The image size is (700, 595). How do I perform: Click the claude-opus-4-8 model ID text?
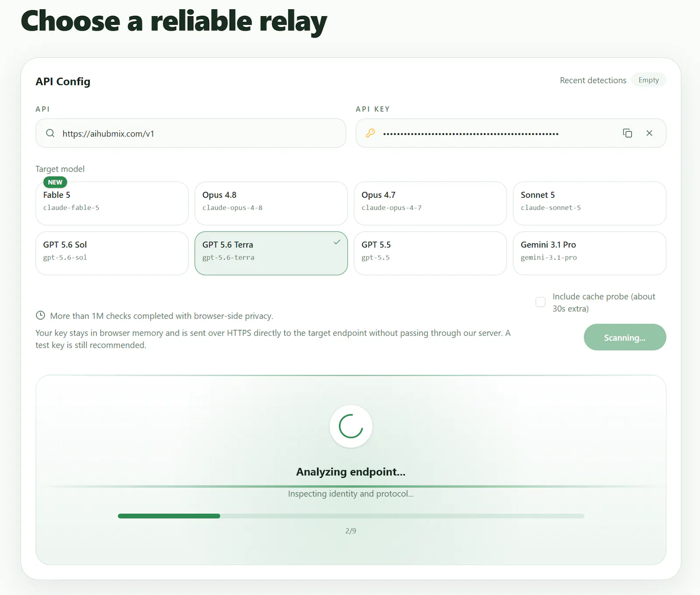[x=232, y=208]
